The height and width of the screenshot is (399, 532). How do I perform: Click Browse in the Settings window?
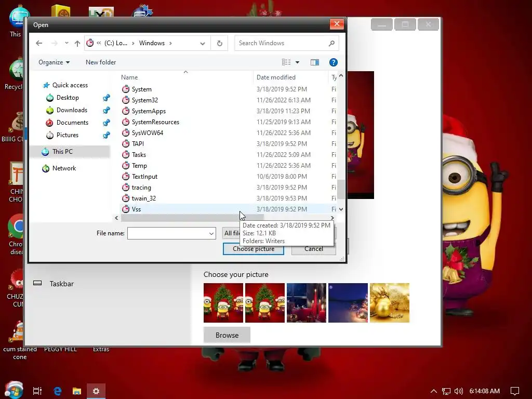227,335
